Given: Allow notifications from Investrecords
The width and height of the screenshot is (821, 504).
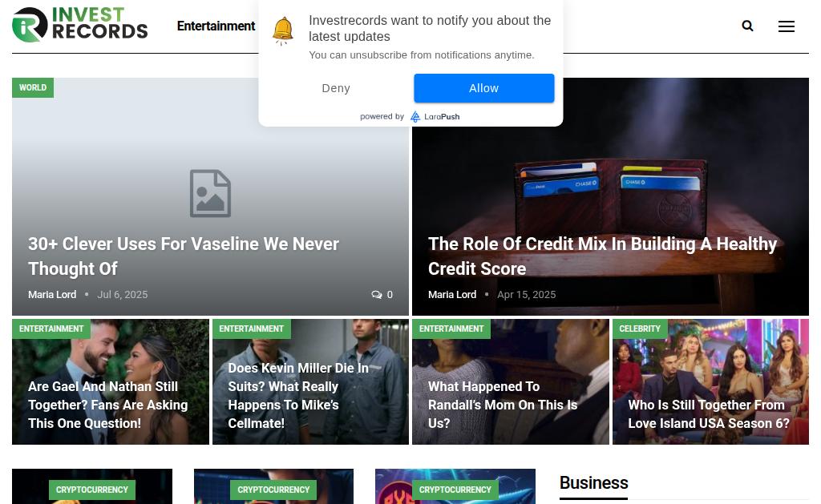Looking at the screenshot, I should coord(483,88).
